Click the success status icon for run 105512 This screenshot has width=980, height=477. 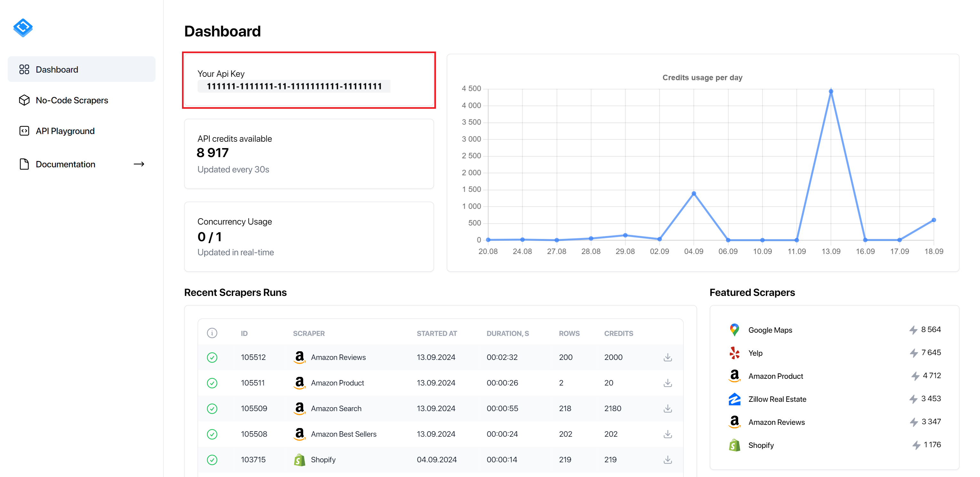point(212,357)
